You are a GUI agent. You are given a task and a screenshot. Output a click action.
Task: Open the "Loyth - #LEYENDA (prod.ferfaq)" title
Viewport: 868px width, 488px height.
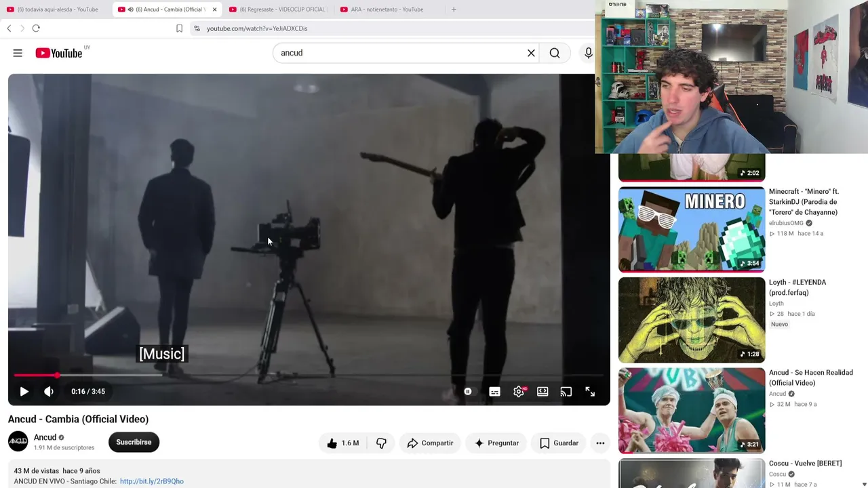(797, 287)
